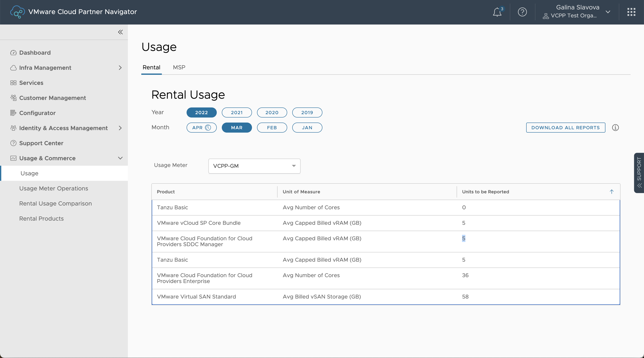Click the info icon beside Download All Reports

pos(615,128)
